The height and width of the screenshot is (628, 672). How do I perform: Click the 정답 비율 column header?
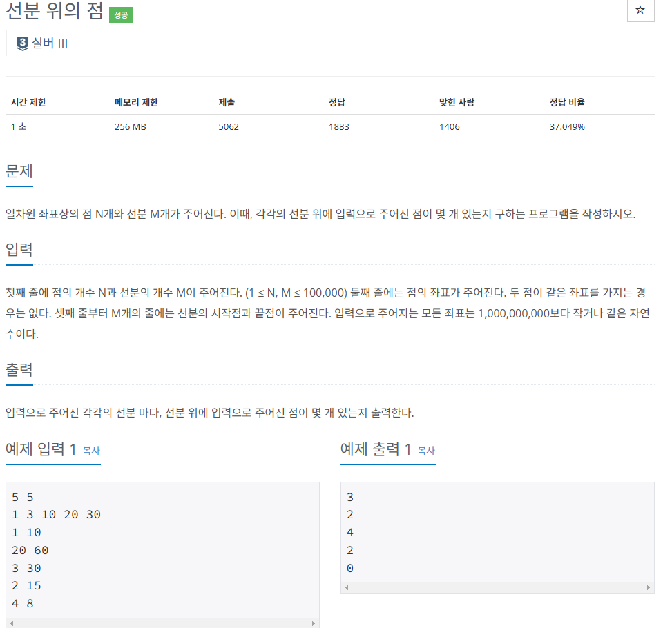(567, 102)
